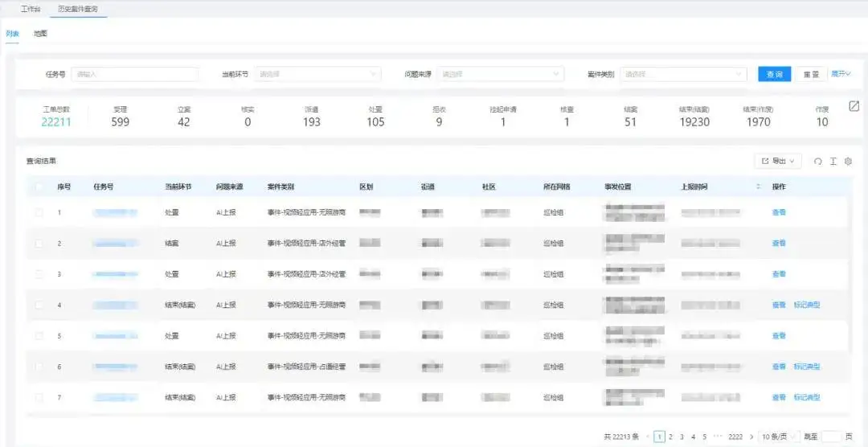The image size is (868, 447).
Task: Click 标记典型 link in row 4
Action: tap(806, 306)
